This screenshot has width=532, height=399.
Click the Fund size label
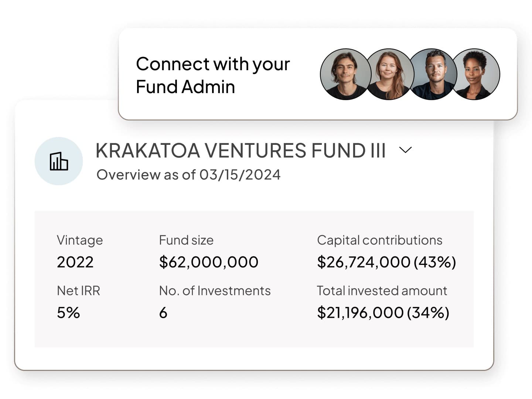[x=186, y=241]
